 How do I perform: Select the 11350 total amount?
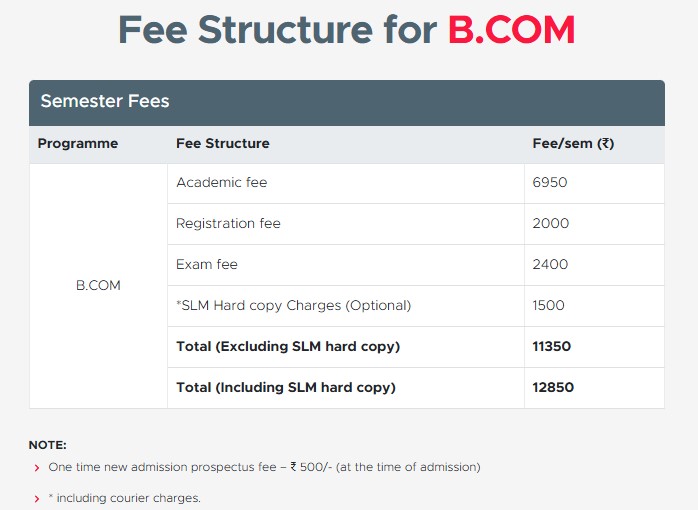coord(552,346)
